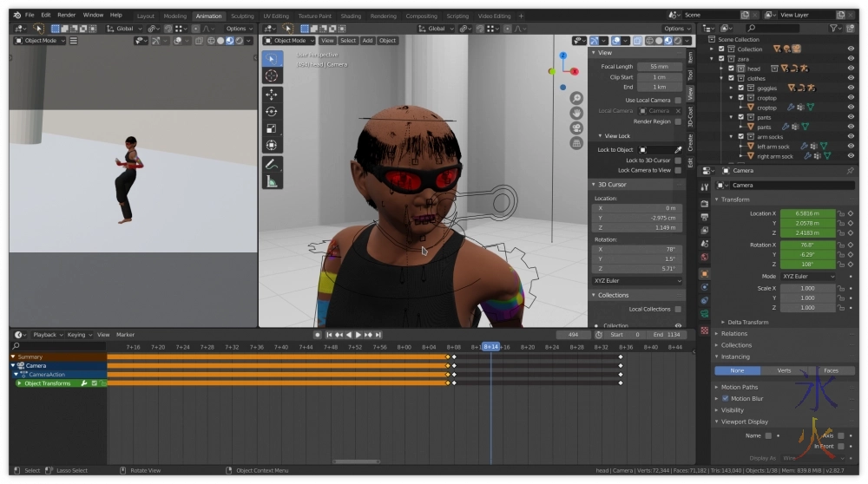Screen dimensions: 868x484
Task: Hide the goggles object in outliner
Action: (x=850, y=88)
